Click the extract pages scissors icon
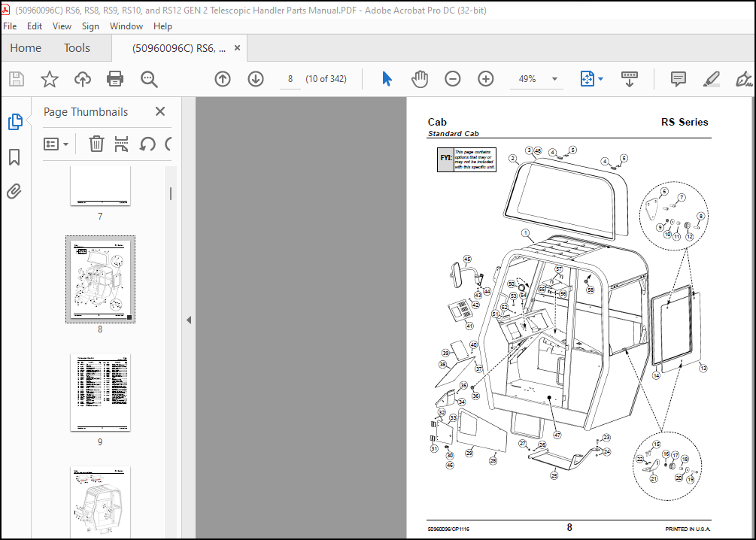Viewport: 756px width, 540px height. pos(122,144)
